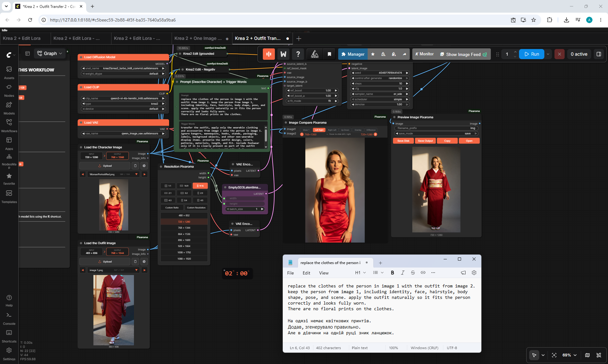Apply italic formatting in Notepad
This screenshot has width=608, height=364.
pyautogui.click(x=402, y=273)
